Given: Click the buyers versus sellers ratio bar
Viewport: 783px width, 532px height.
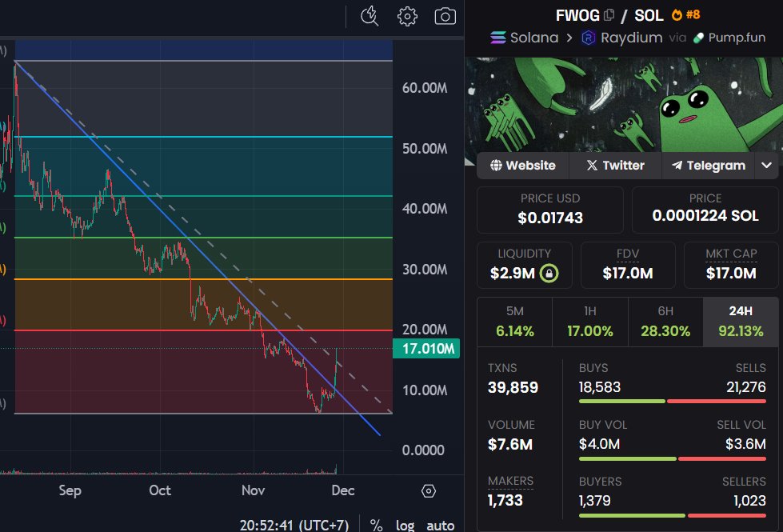Looking at the screenshot, I should [672, 515].
